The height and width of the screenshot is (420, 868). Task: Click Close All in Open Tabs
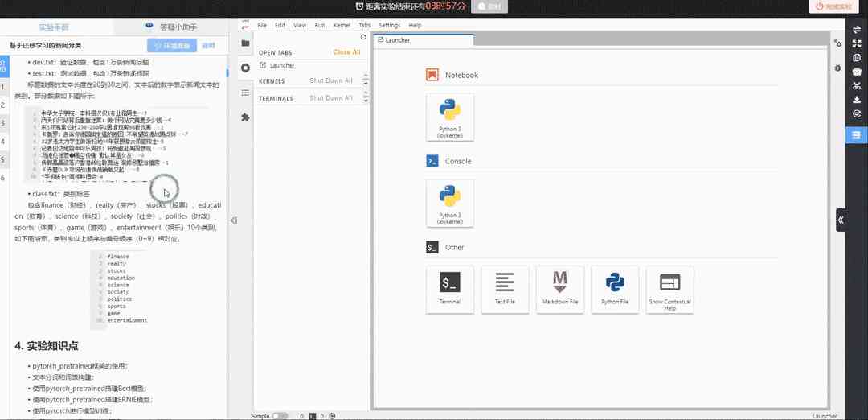coord(346,52)
